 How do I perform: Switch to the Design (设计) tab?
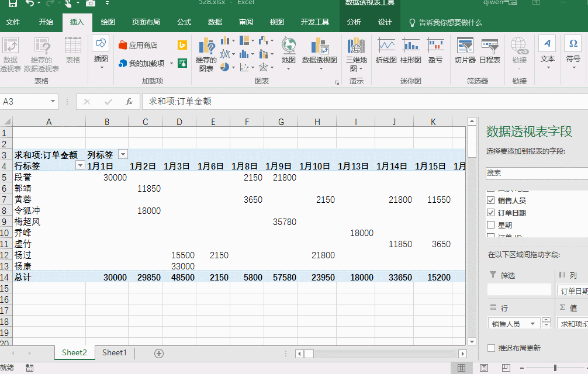(385, 22)
